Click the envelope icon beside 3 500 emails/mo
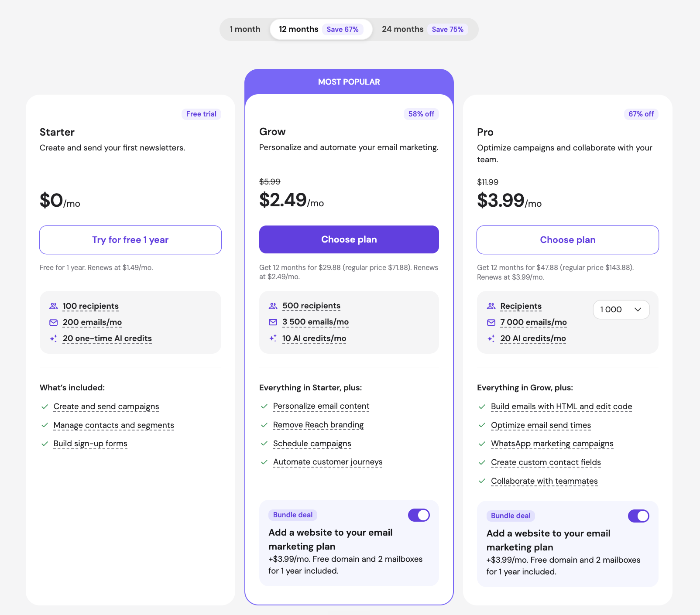This screenshot has width=700, height=615. 273,322
